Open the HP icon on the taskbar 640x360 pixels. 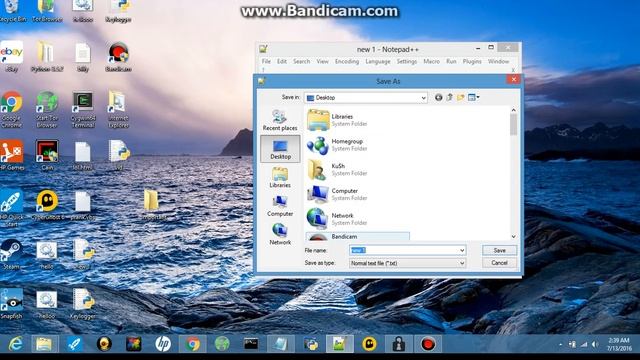[163, 344]
